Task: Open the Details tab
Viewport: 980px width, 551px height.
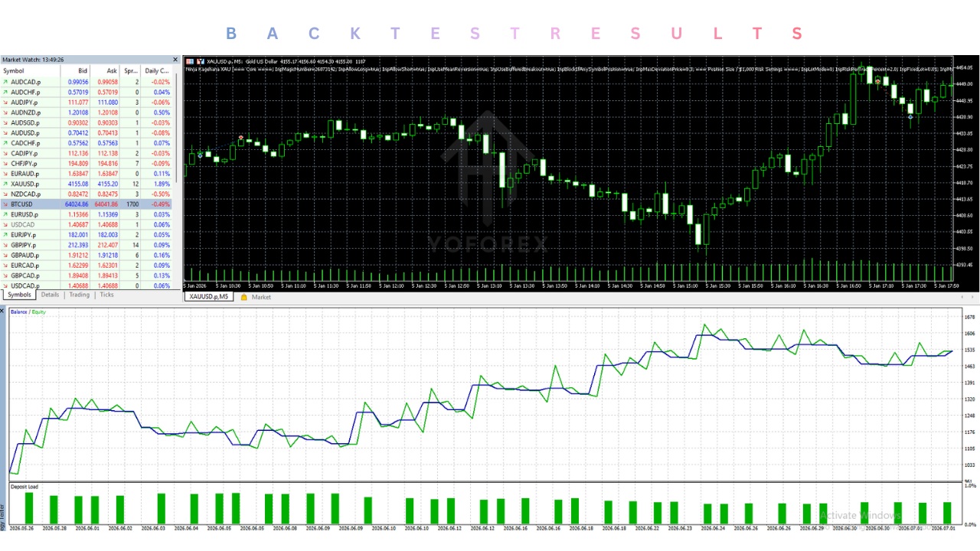Action: coord(50,295)
